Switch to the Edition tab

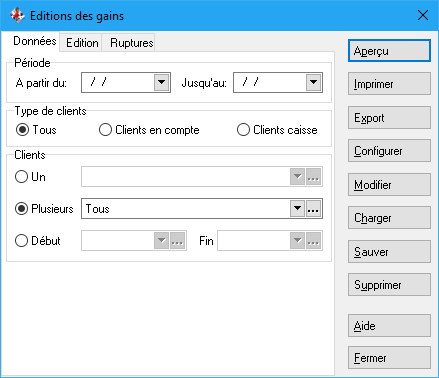tap(82, 43)
